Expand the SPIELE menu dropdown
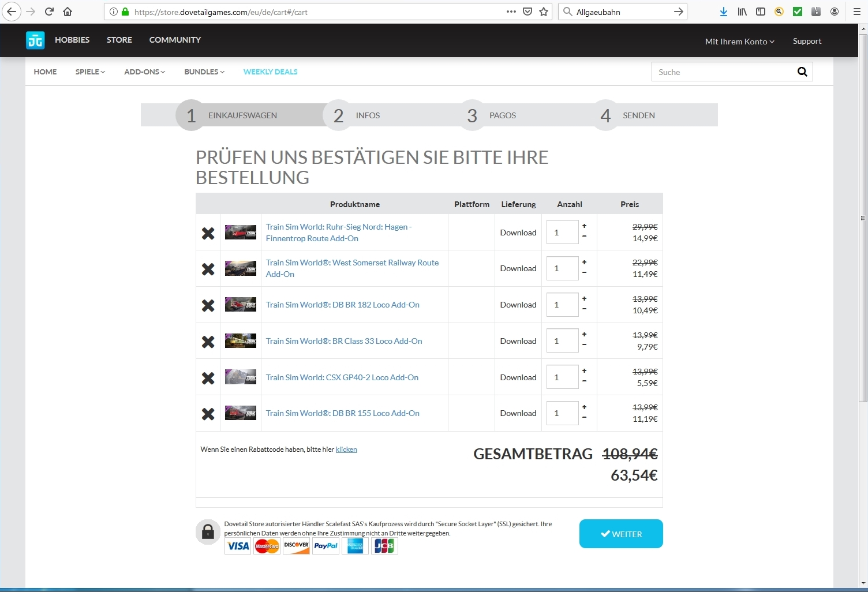Viewport: 868px width, 592px height. click(x=90, y=72)
